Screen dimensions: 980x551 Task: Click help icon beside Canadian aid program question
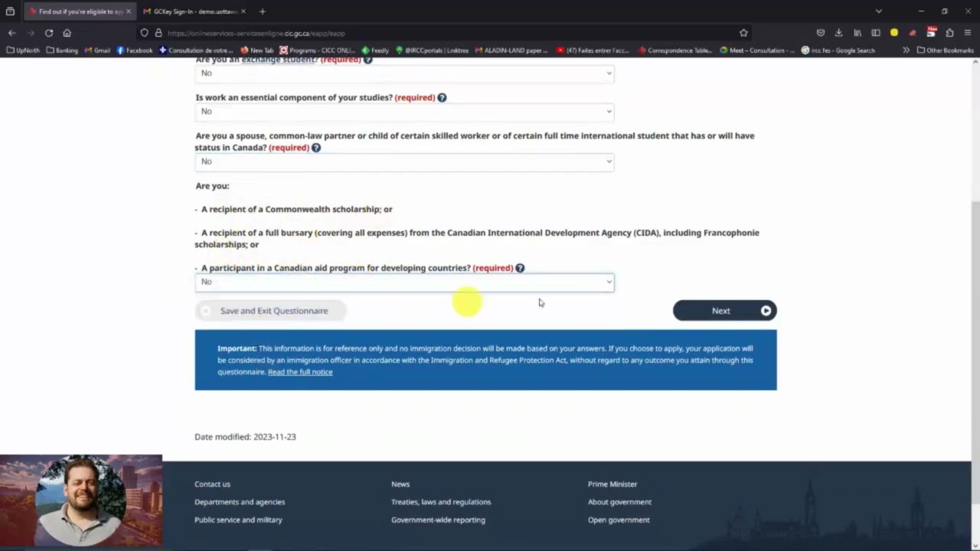520,268
